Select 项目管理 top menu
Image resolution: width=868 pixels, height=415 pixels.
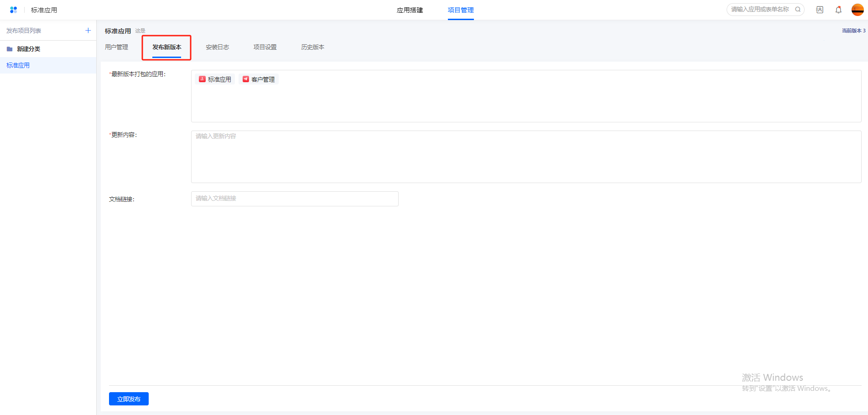pyautogui.click(x=461, y=10)
